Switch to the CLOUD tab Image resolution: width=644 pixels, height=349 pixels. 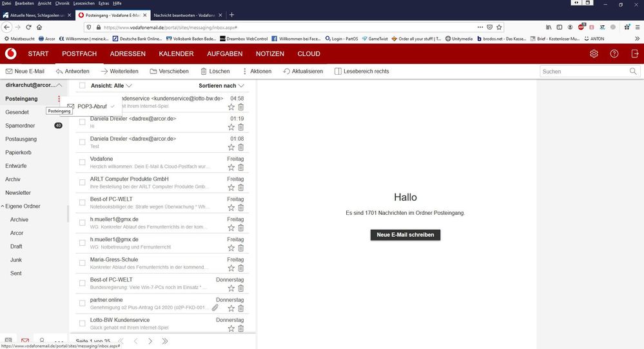click(309, 54)
